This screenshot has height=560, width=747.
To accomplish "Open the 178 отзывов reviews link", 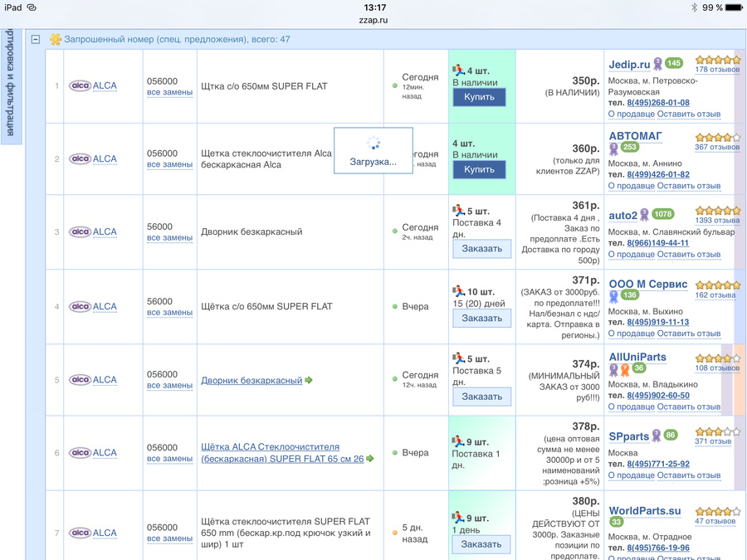I will (x=717, y=70).
